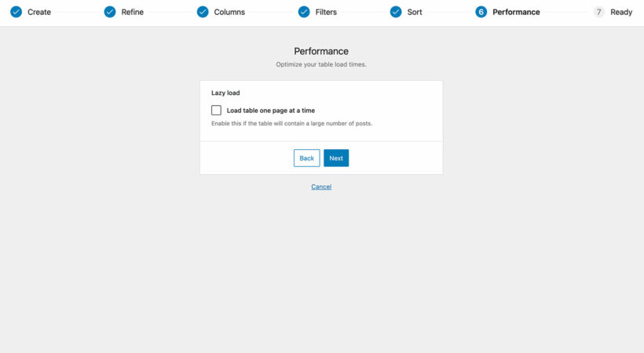Click the number 6 Performance step icon
The width and height of the screenshot is (644, 353).
[481, 12]
